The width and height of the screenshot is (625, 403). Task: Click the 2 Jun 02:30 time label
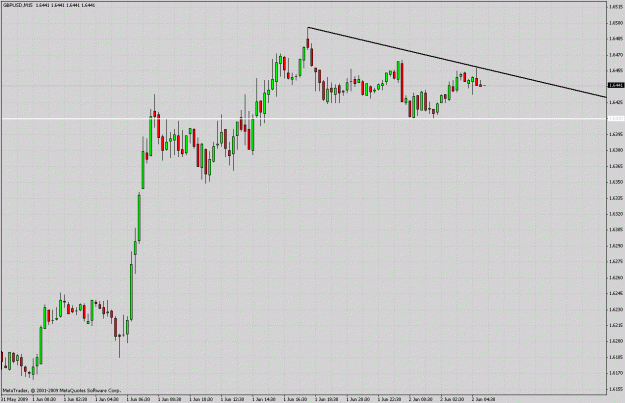click(452, 399)
